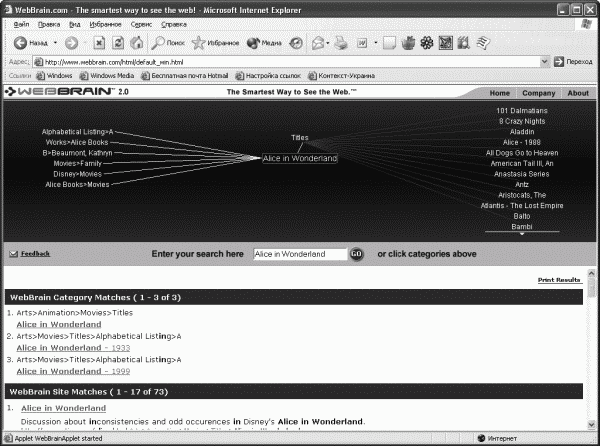Click the browser Back arrow icon
This screenshot has height=446, width=600.
click(20, 43)
